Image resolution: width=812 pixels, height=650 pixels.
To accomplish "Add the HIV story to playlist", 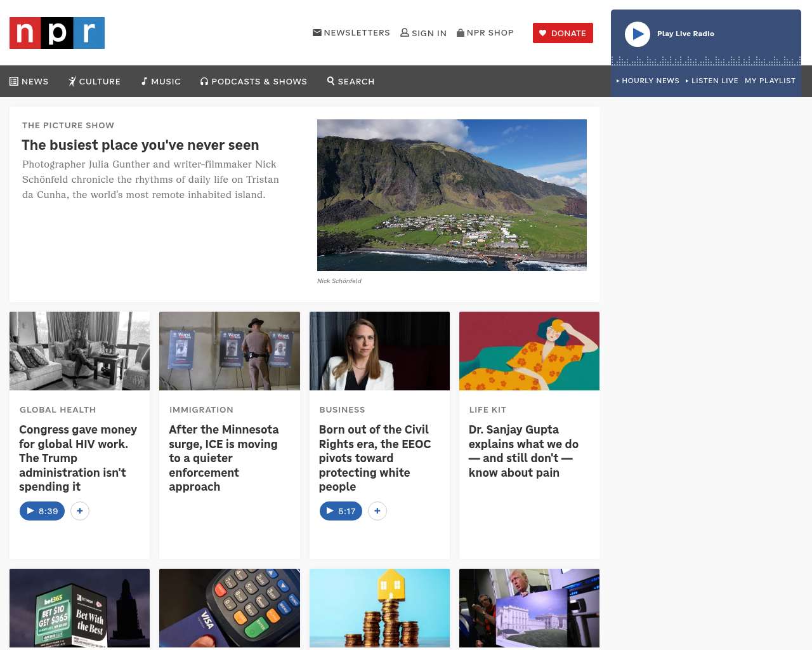I will tap(80, 511).
